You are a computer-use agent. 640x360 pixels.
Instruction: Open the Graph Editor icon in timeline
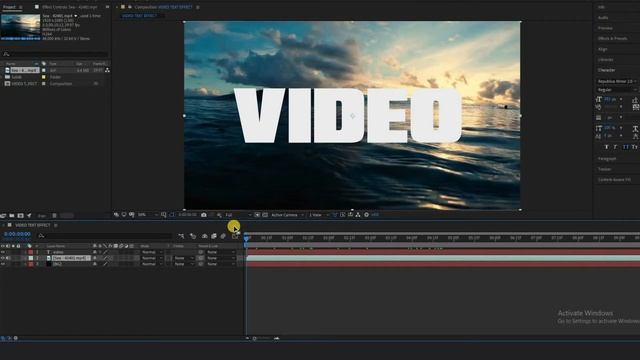(235, 236)
